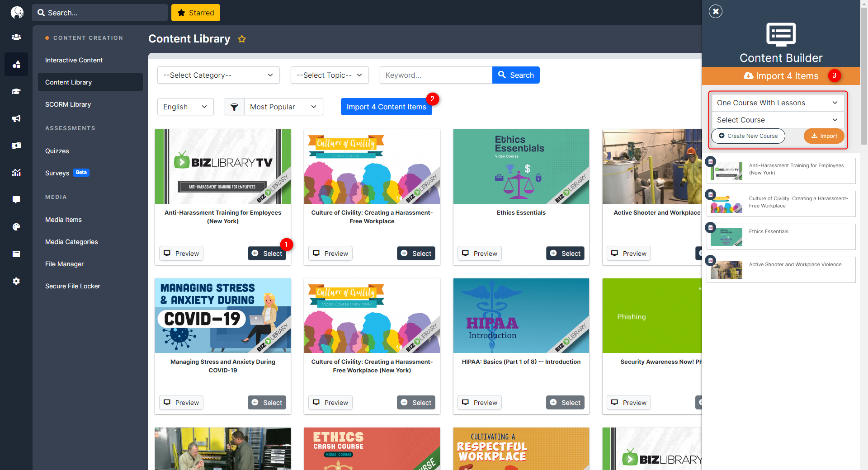Screen dimensions: 868x470
Task: Open the settings gear icon in rail
Action: point(16,281)
